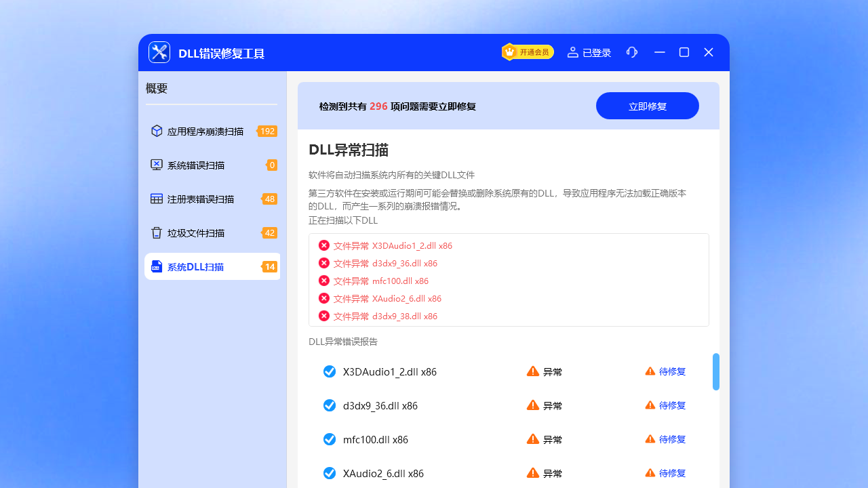Click the cube icon for application crash scan
The height and width of the screenshot is (488, 868).
pyautogui.click(x=157, y=131)
